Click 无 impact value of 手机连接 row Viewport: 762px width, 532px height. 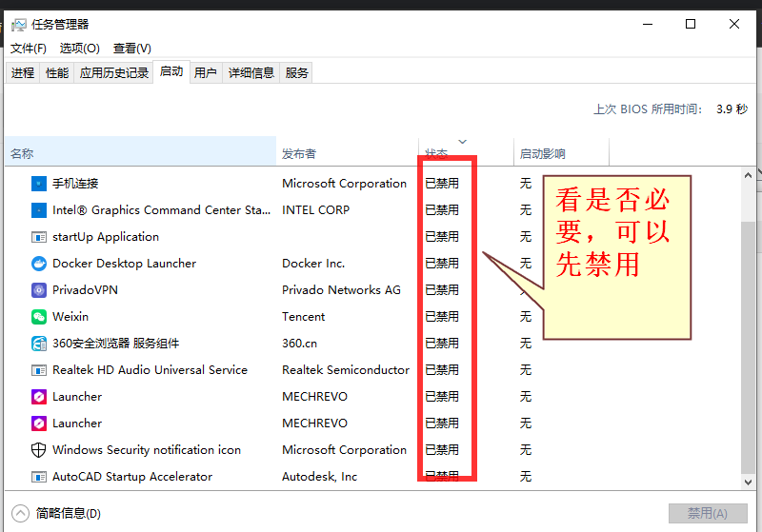(x=526, y=184)
